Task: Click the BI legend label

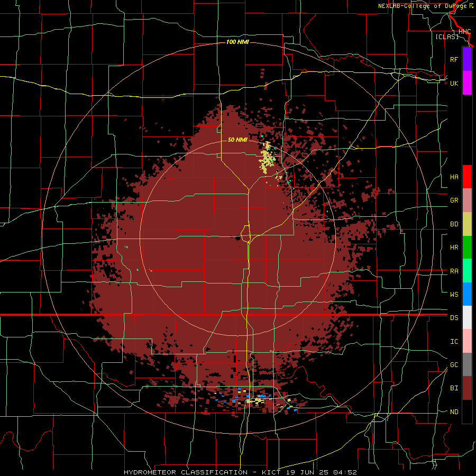Action: click(454, 388)
